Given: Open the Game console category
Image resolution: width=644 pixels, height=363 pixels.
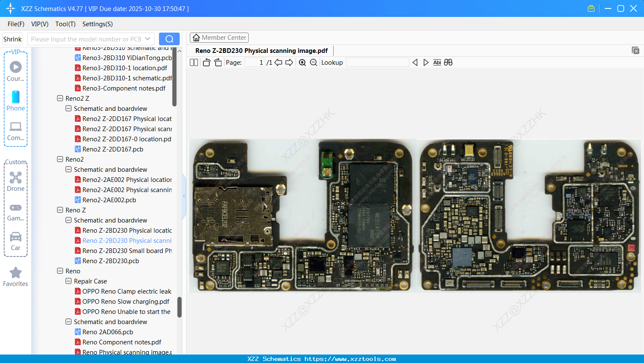Looking at the screenshot, I should (x=16, y=212).
